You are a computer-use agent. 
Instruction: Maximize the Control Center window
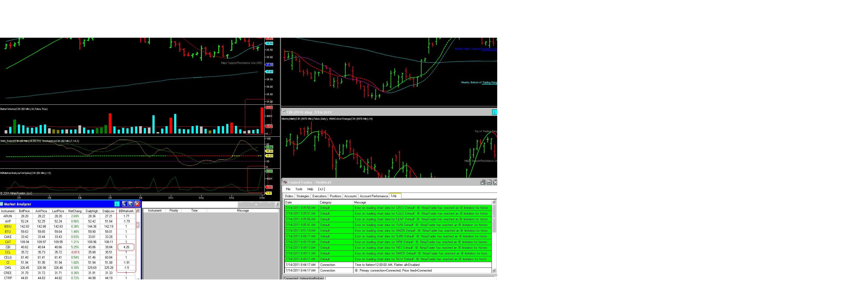coord(489,182)
